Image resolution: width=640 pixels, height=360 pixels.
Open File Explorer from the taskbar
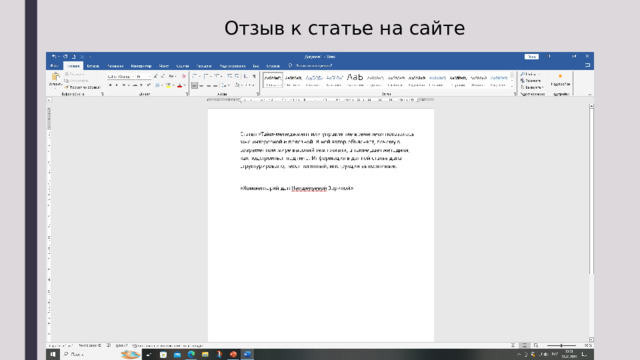[x=205, y=354]
